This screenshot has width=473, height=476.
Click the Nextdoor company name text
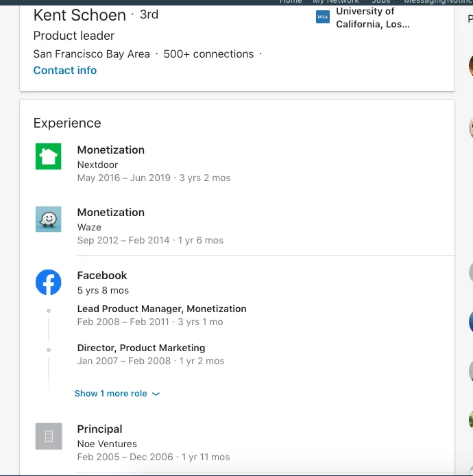click(97, 165)
